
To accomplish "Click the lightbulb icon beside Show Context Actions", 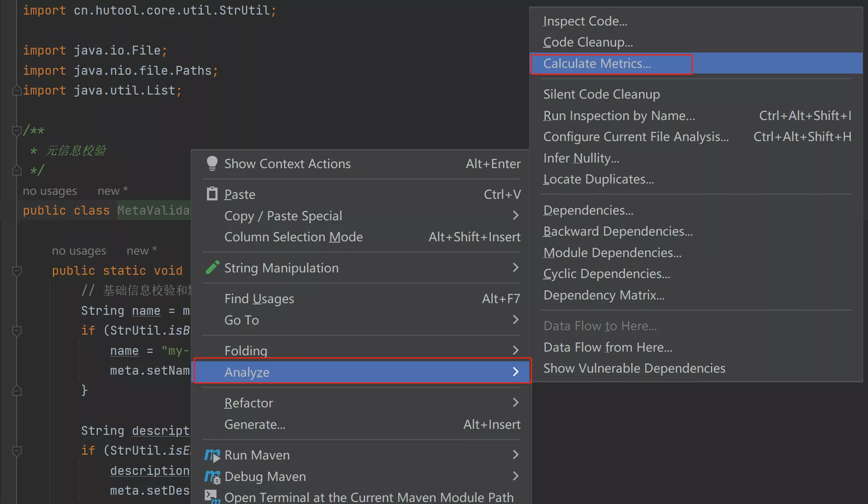I will tap(212, 163).
